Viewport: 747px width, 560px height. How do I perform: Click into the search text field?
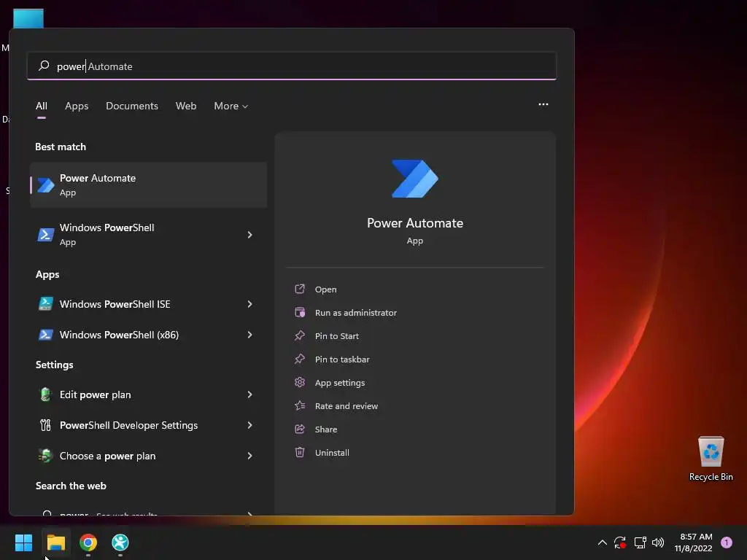pyautogui.click(x=292, y=66)
